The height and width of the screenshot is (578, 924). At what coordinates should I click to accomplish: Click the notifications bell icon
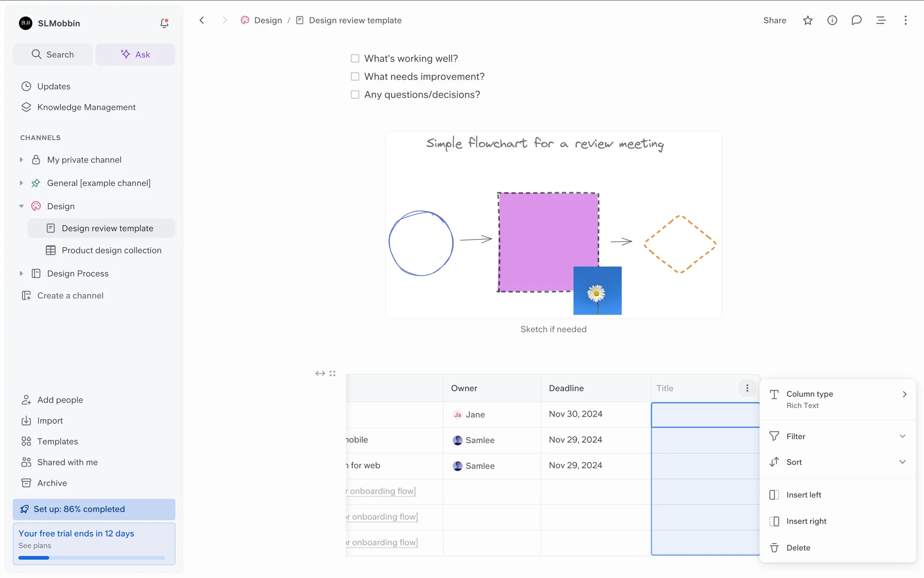pos(164,23)
